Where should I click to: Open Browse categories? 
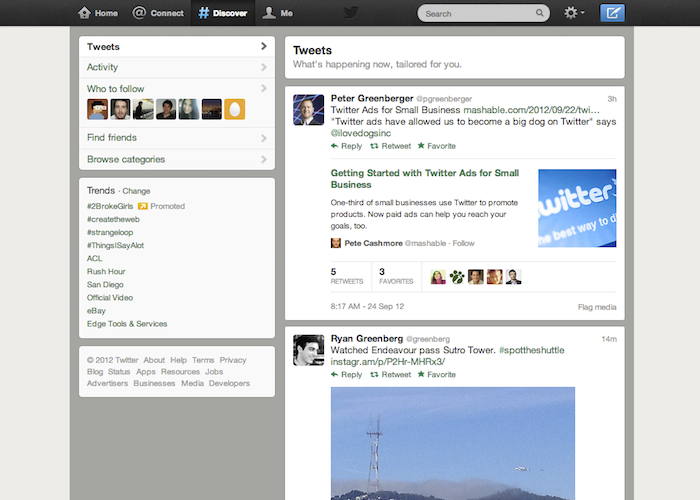point(177,159)
